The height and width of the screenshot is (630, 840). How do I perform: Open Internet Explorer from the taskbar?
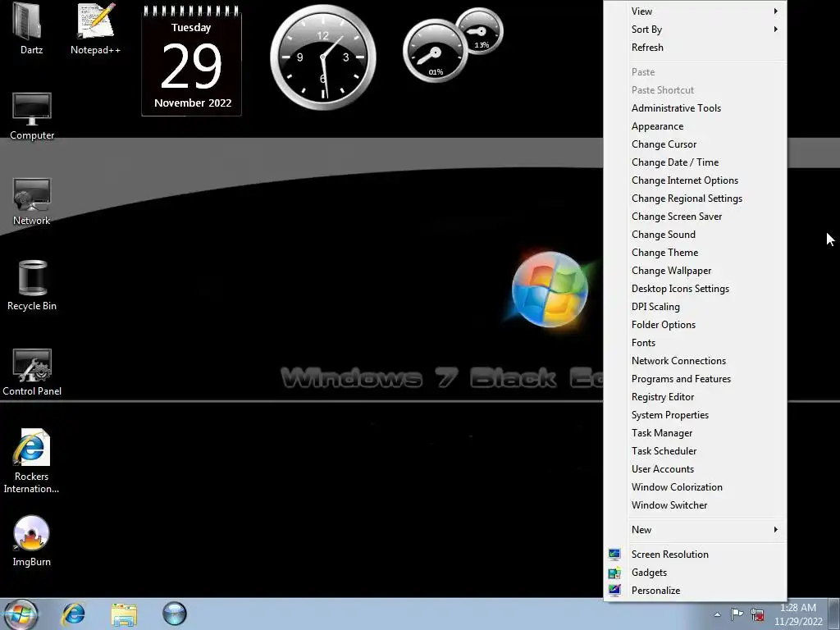pyautogui.click(x=73, y=614)
